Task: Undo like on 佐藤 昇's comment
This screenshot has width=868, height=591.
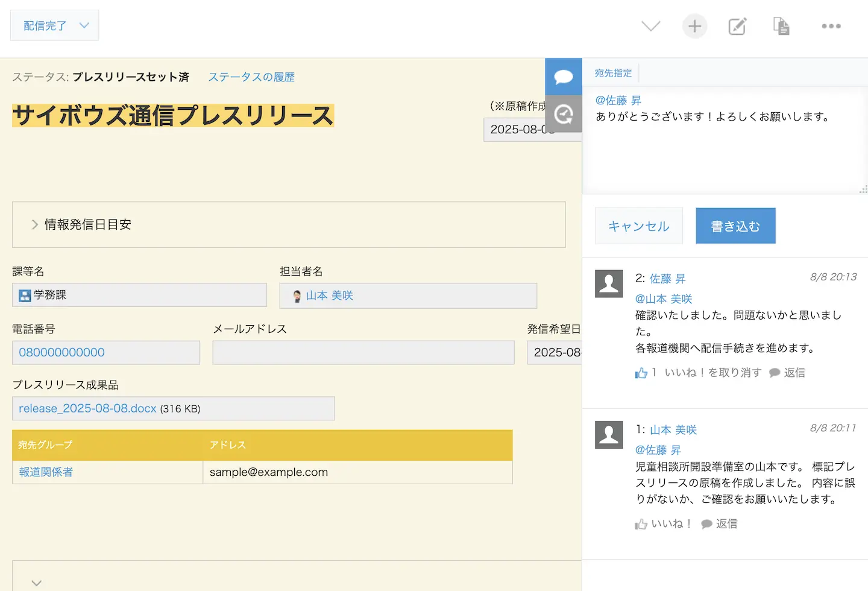Action: 712,373
